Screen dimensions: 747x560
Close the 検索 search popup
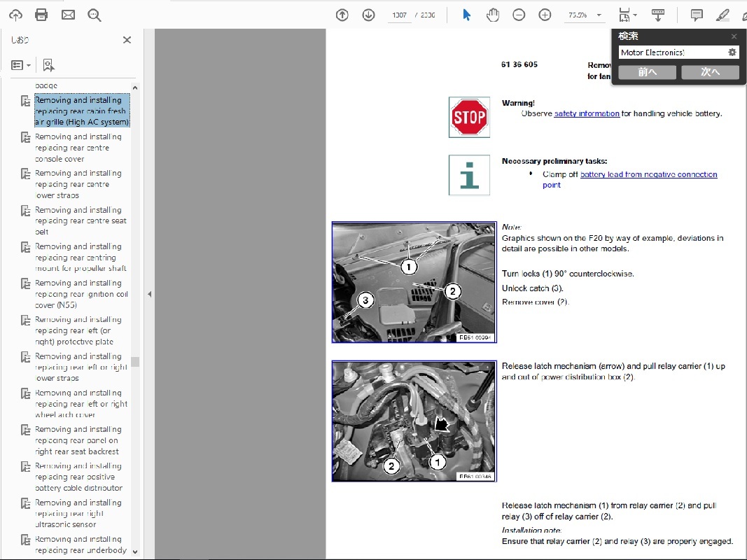click(734, 36)
